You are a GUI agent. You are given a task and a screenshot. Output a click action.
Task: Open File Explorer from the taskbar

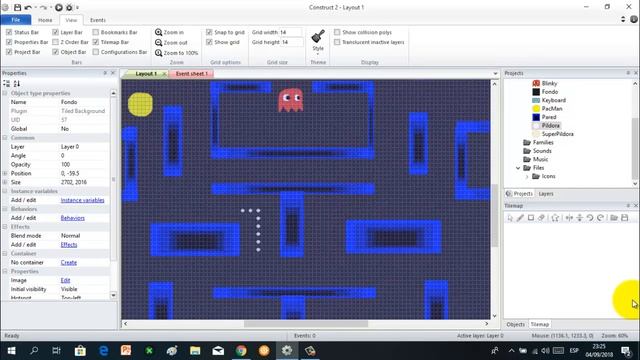195,351
